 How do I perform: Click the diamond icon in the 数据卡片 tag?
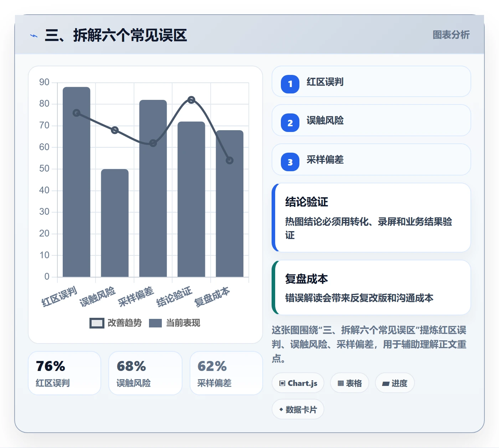[x=281, y=409]
